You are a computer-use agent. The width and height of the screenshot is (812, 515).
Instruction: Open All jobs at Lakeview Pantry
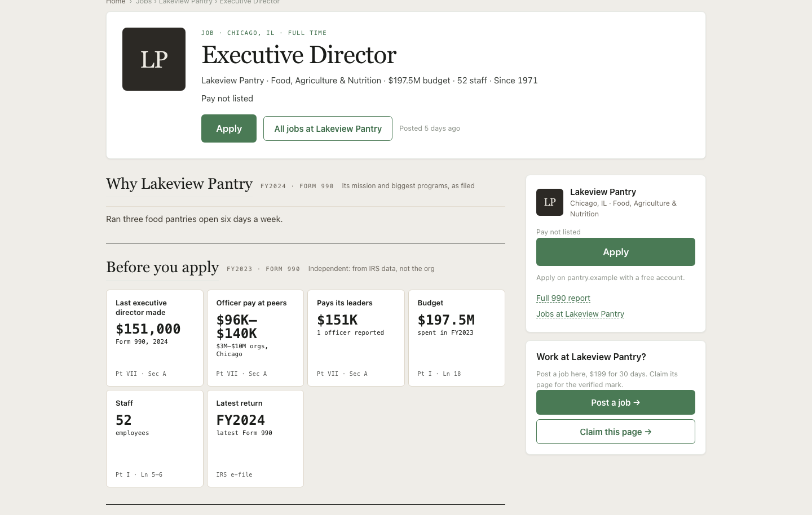[328, 128]
